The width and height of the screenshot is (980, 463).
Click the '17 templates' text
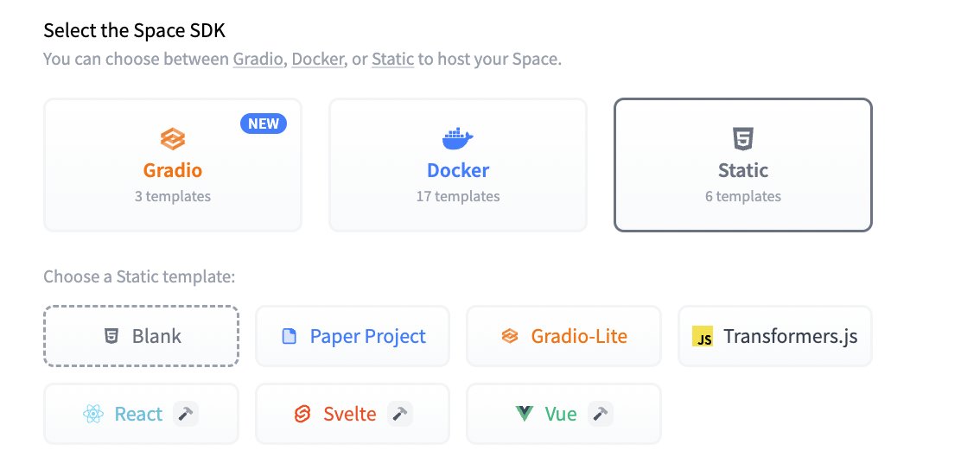tap(458, 196)
